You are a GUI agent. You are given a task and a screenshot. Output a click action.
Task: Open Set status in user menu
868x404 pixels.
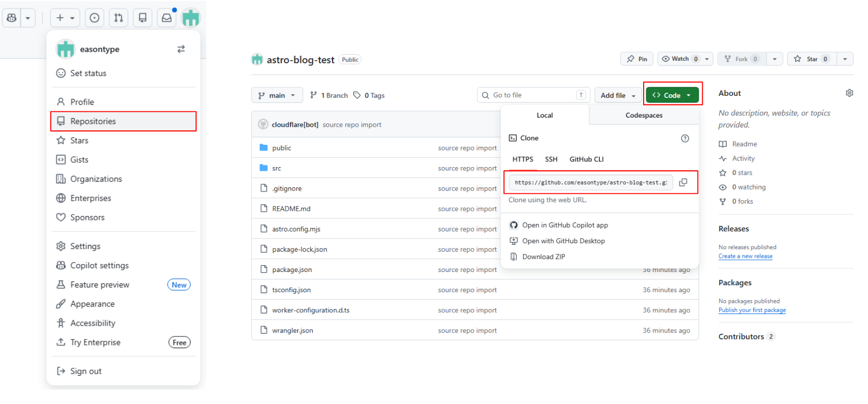[123, 73]
